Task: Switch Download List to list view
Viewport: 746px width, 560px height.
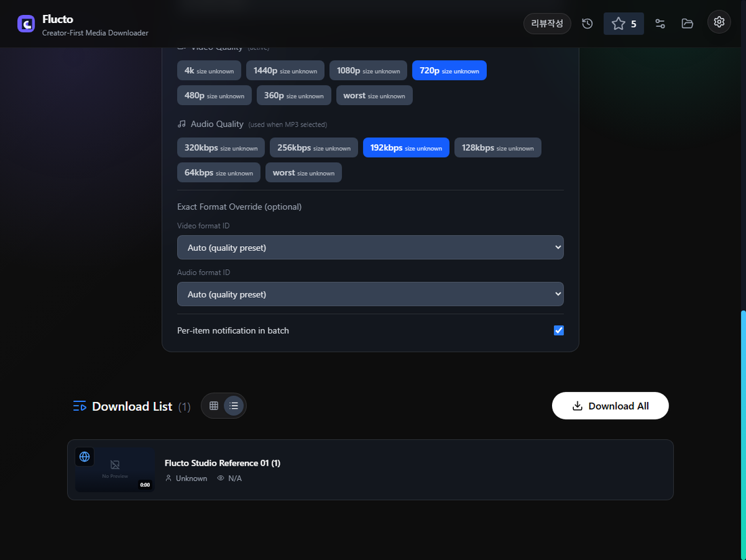Action: tap(233, 406)
